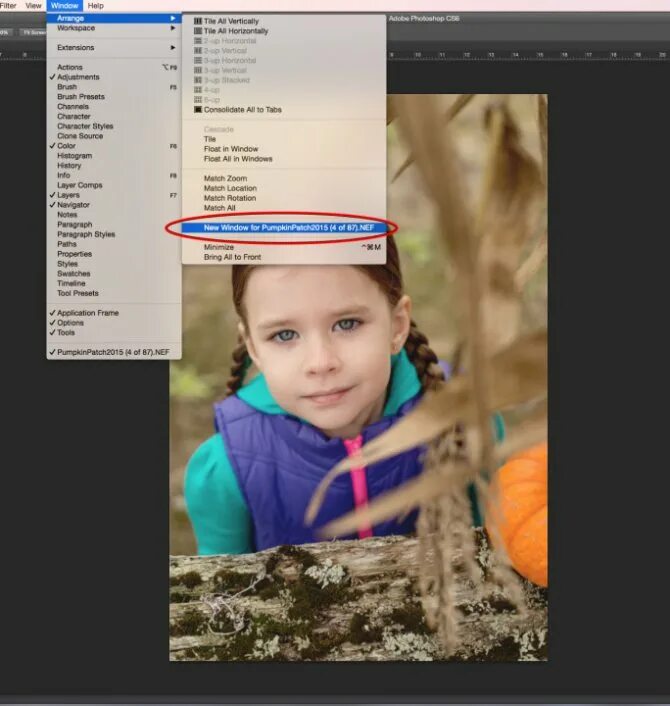Screen dimensions: 670x706
Task: Expand the Extensions submenu
Action: click(114, 47)
